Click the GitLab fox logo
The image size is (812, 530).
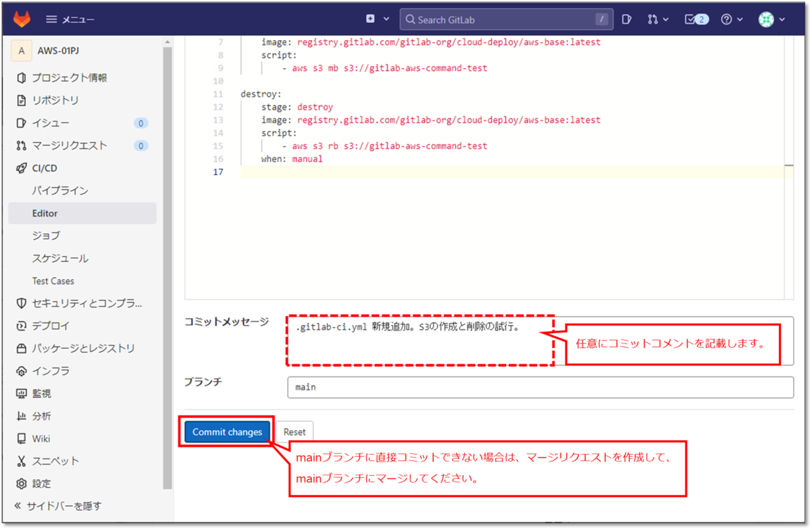click(22, 20)
